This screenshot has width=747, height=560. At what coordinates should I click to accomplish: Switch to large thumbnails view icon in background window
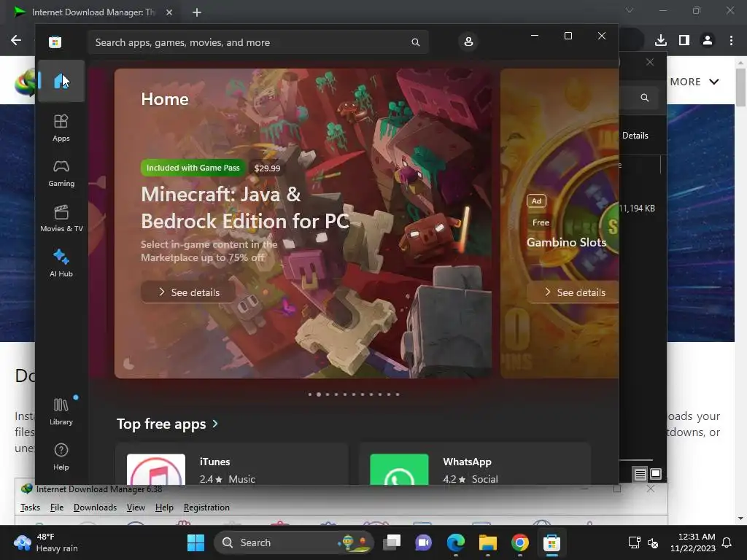(656, 474)
